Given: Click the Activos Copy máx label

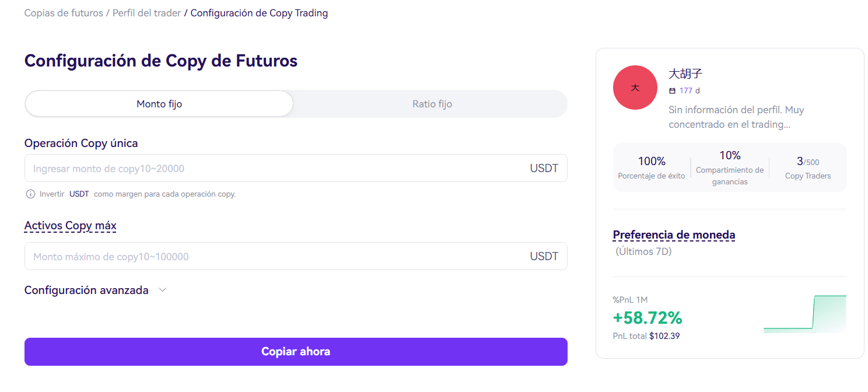Looking at the screenshot, I should click(71, 226).
